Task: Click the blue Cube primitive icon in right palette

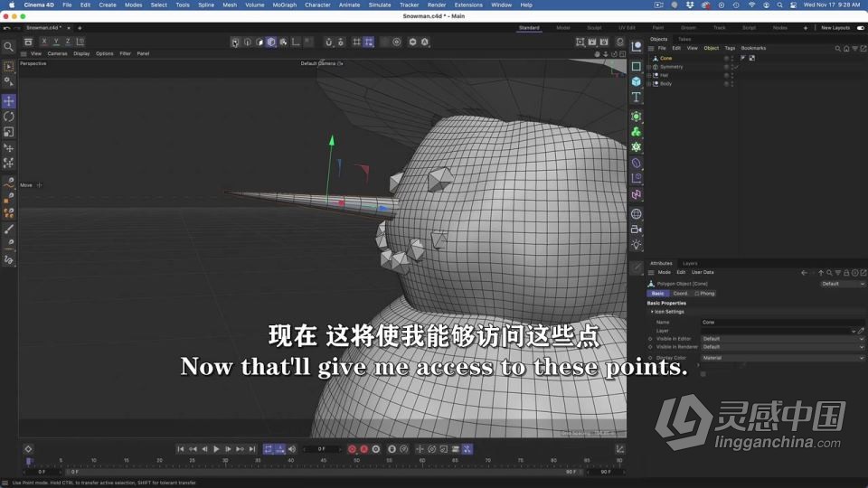Action: point(636,82)
